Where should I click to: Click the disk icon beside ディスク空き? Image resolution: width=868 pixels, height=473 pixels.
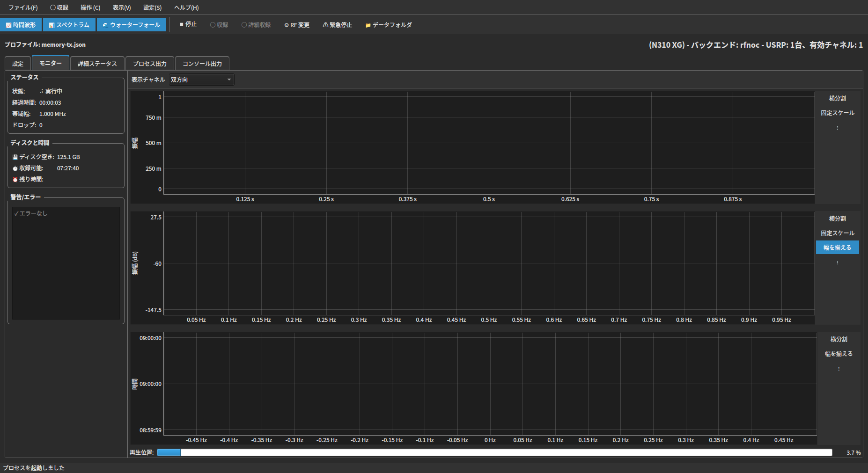15,157
